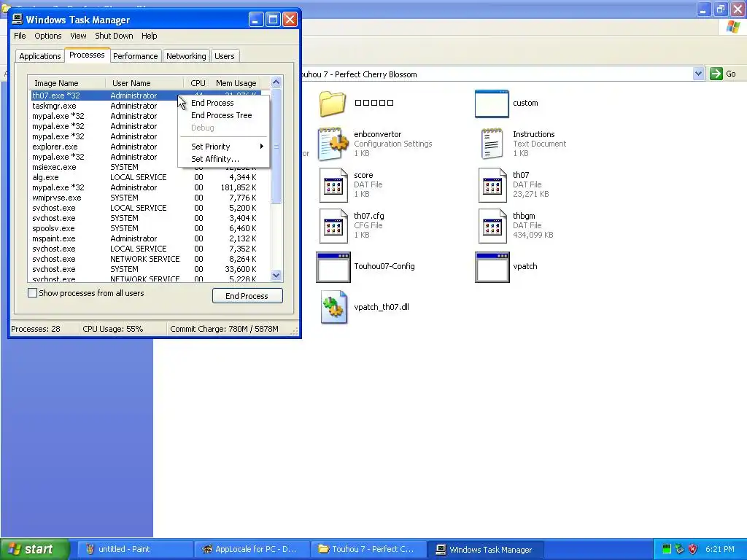
Task: Select the thbgm DAT file icon
Action: coord(492,226)
